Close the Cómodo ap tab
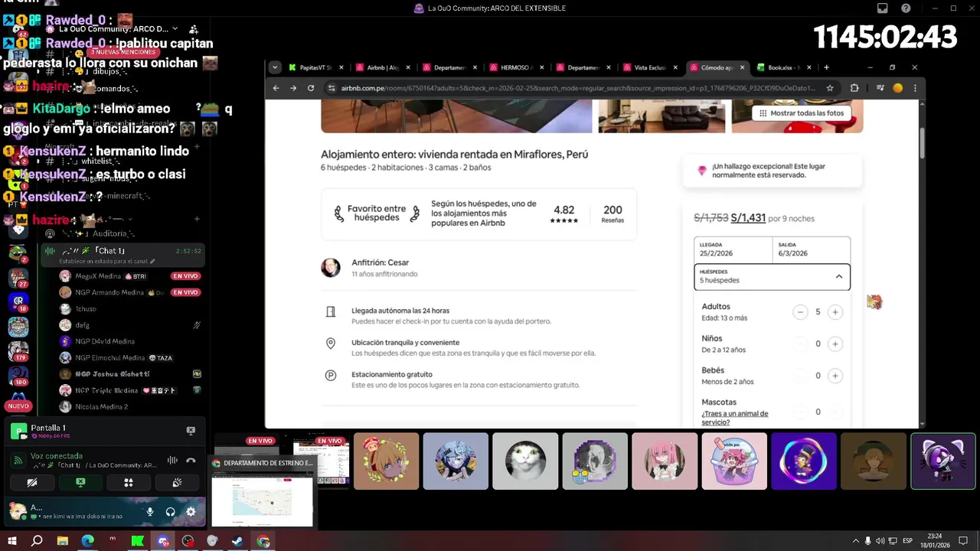Viewport: 980px width, 551px height. (x=741, y=67)
